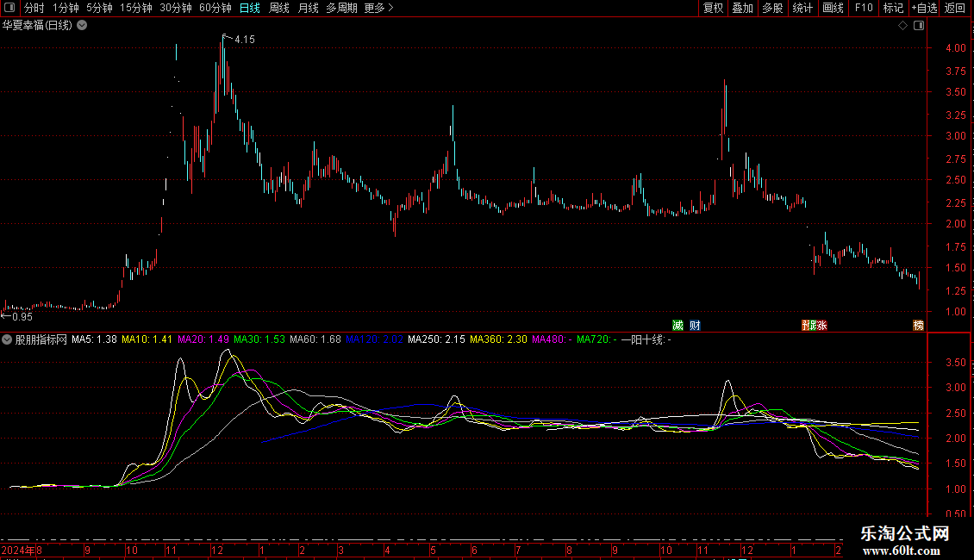Screen dimensions: 974x560
Task: Select the 日线 daily period tab
Action: click(x=250, y=8)
